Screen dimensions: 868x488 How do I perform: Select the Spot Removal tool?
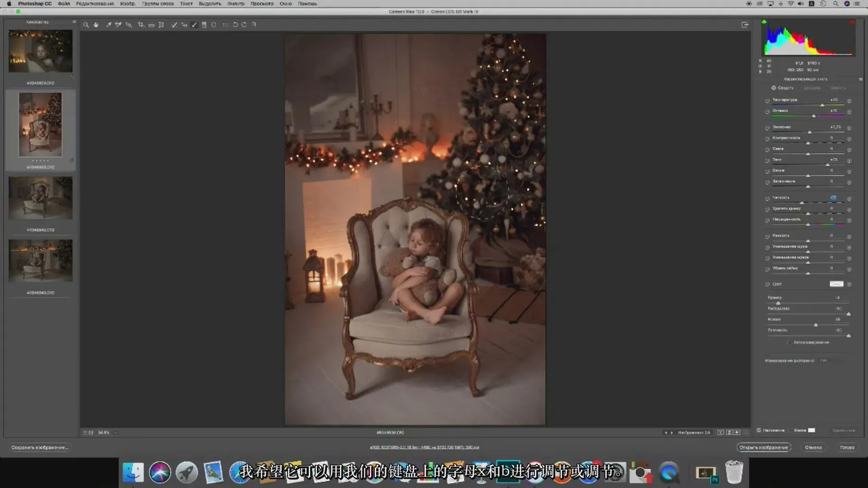pos(174,25)
